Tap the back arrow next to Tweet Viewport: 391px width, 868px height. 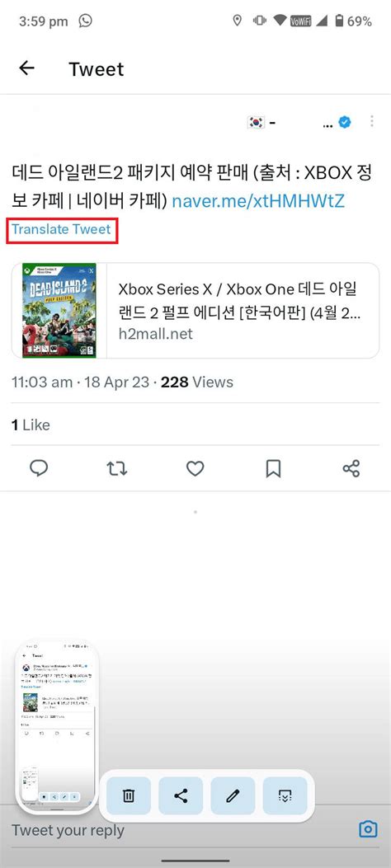[26, 68]
